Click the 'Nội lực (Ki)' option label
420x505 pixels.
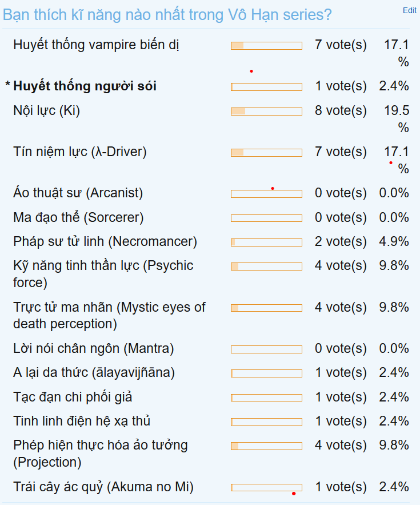pyautogui.click(x=46, y=110)
